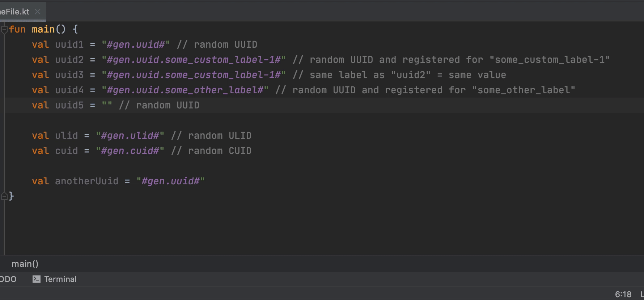Collapse the main function fold marker
The image size is (644, 300).
pyautogui.click(x=4, y=30)
